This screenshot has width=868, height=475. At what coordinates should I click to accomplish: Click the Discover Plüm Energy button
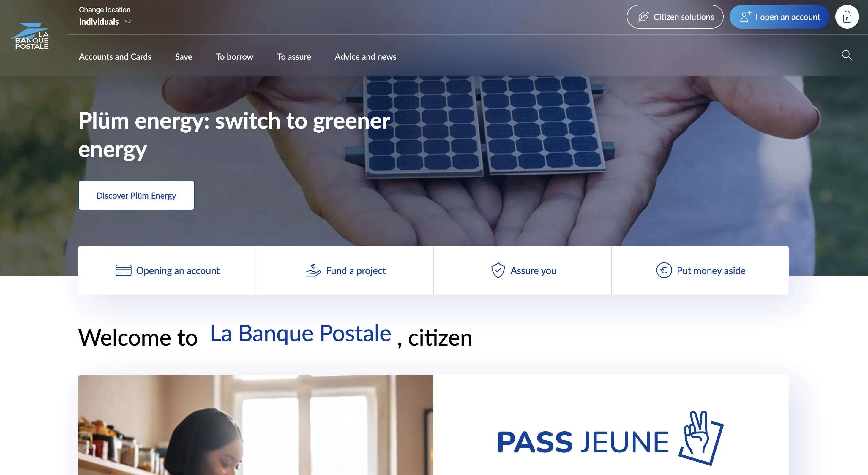[x=136, y=196]
